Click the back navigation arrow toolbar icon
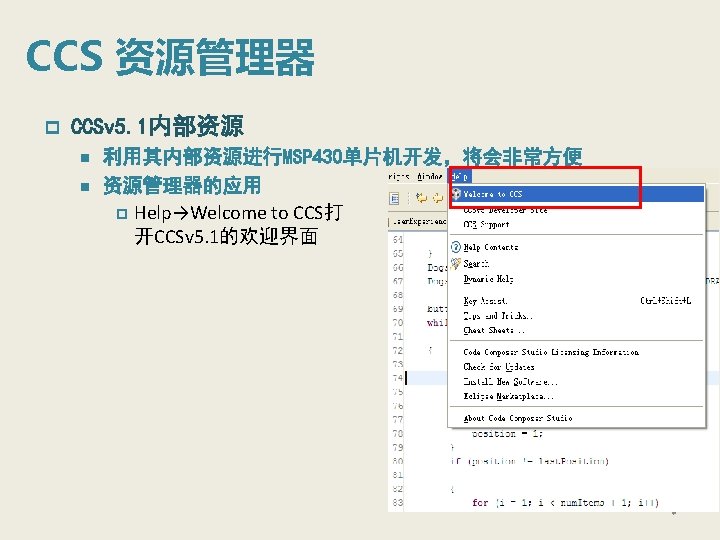720x540 pixels. [x=421, y=198]
